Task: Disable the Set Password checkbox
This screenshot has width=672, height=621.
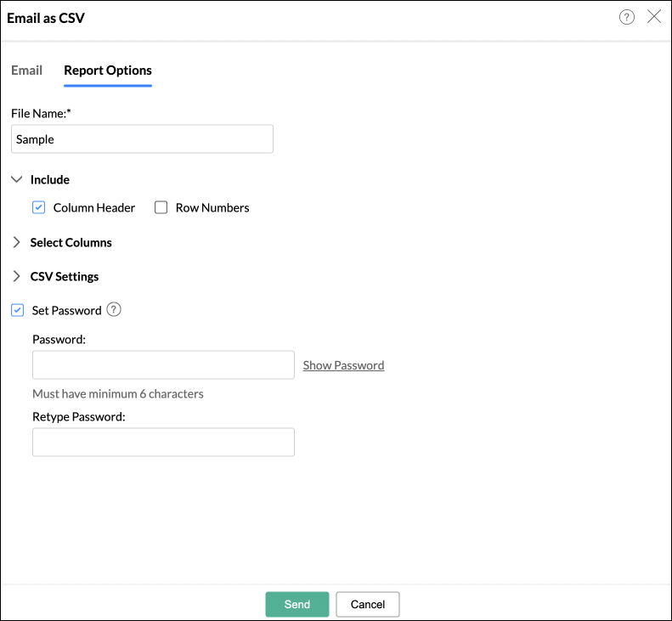Action: coord(18,310)
